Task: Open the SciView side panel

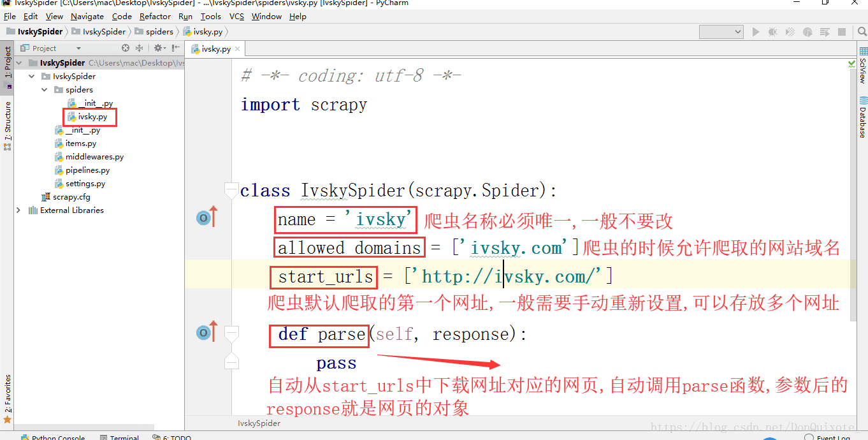Action: pyautogui.click(x=863, y=65)
